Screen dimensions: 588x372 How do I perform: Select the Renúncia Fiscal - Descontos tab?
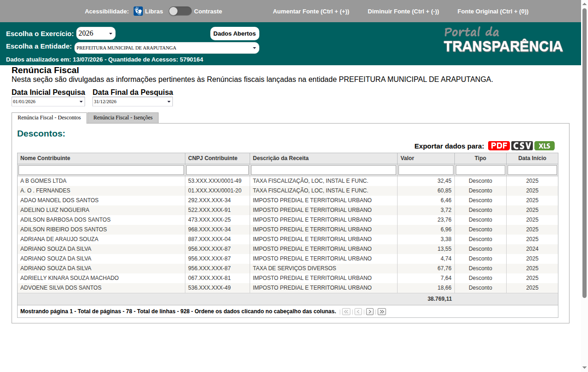pyautogui.click(x=49, y=118)
